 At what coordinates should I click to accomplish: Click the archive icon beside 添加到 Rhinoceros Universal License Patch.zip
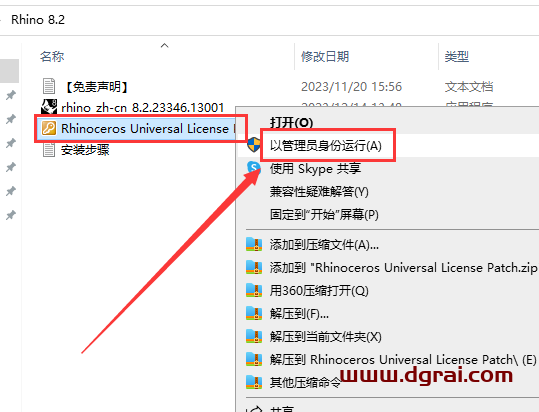coord(254,267)
